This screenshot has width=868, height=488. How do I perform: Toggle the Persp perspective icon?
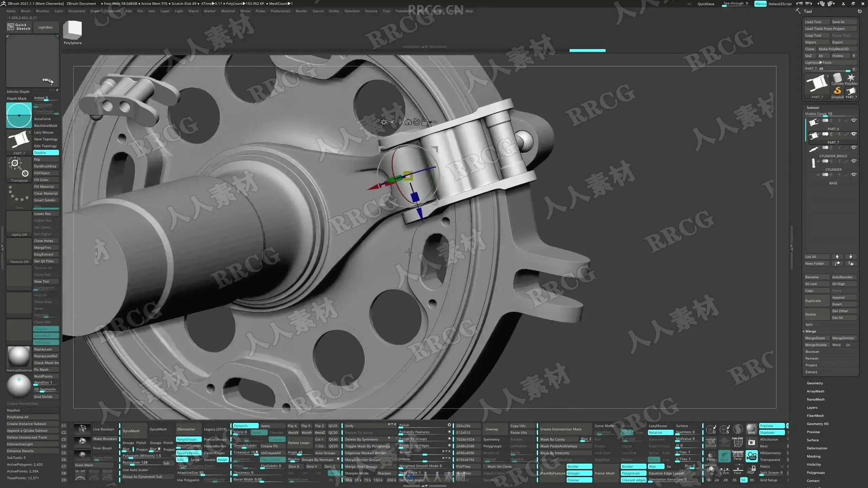pyautogui.click(x=738, y=456)
